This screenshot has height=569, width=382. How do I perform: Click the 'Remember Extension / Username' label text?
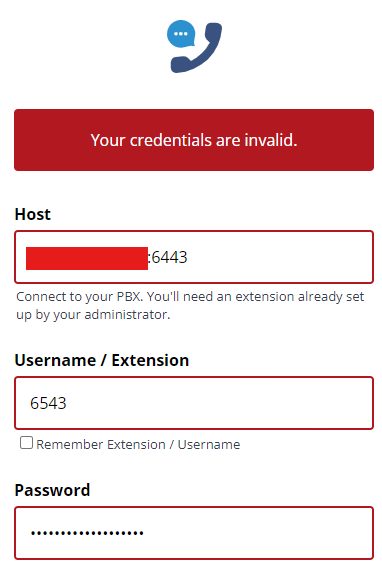pyautogui.click(x=138, y=445)
